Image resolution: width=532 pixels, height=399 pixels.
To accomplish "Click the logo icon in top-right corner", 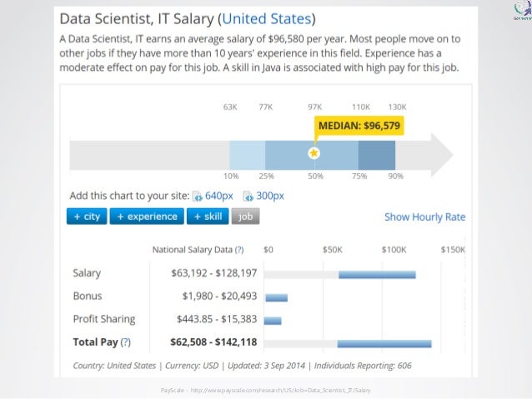I will (x=523, y=10).
